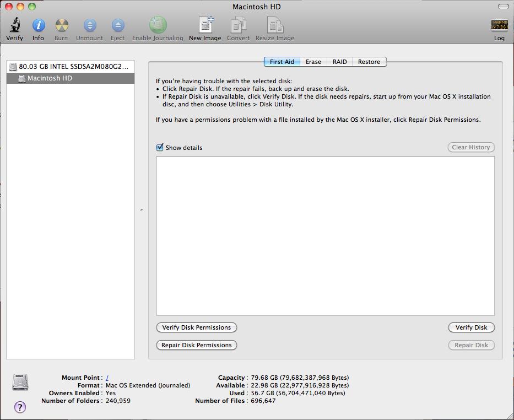Click the toolbar hide pill button
The height and width of the screenshot is (420, 514).
(x=503, y=7)
